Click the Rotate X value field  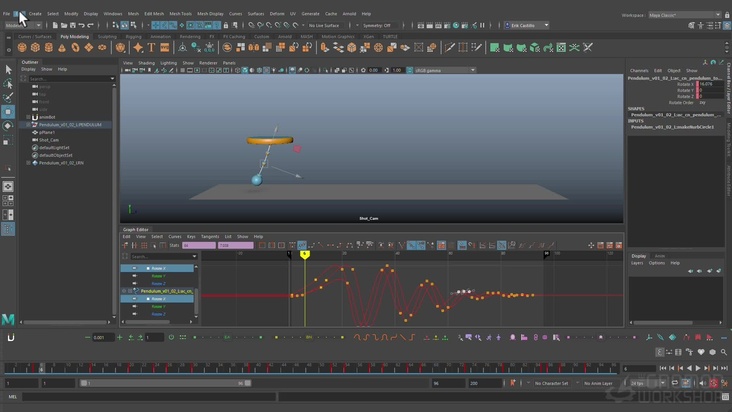coord(706,84)
